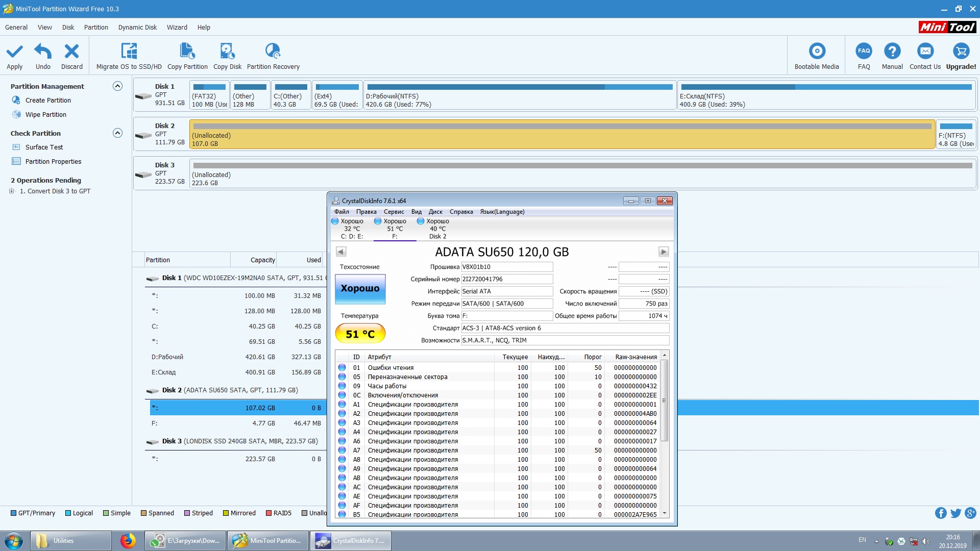Go to next disk with right arrow
This screenshot has width=980, height=551.
(x=663, y=252)
